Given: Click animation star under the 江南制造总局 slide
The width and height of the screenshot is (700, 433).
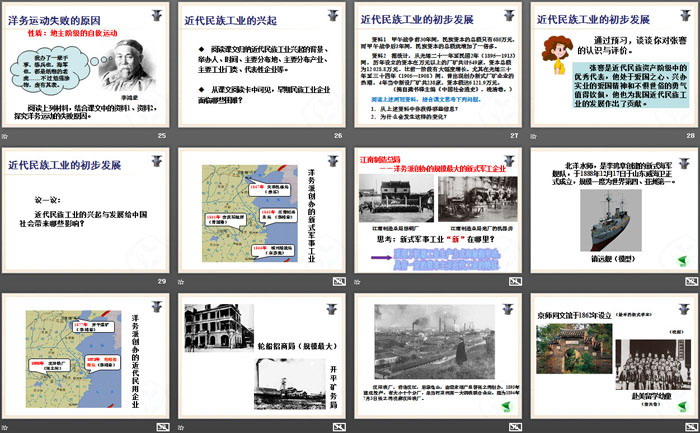Looking at the screenshot, I should [x=357, y=282].
